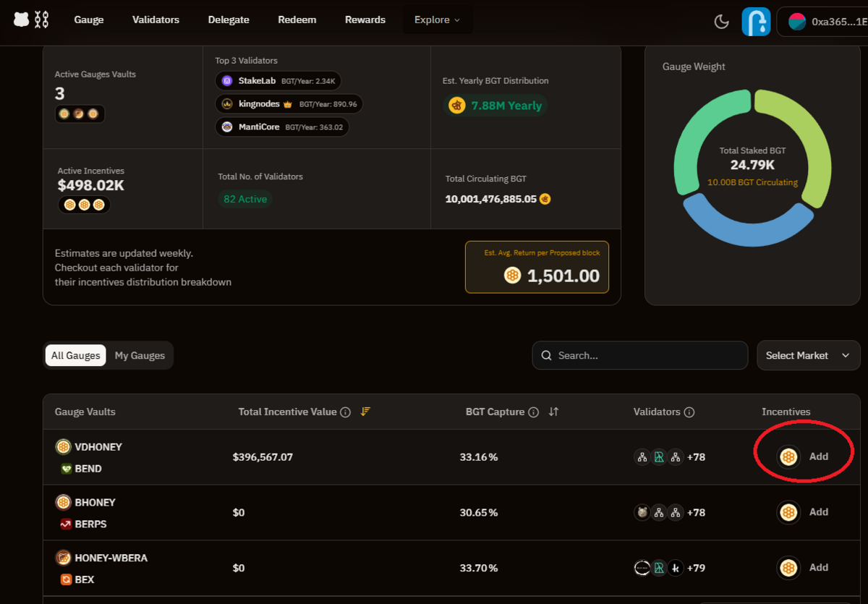Click the BGT honeycomb icon next to 1,501.00

(x=513, y=276)
